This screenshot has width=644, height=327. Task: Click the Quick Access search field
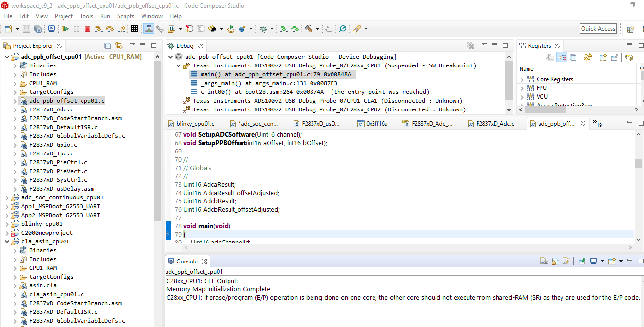click(x=598, y=29)
